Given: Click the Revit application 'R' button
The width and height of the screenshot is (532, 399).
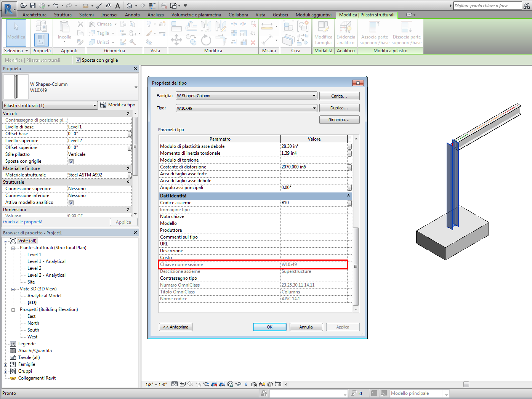Looking at the screenshot, I should pyautogui.click(x=8, y=8).
